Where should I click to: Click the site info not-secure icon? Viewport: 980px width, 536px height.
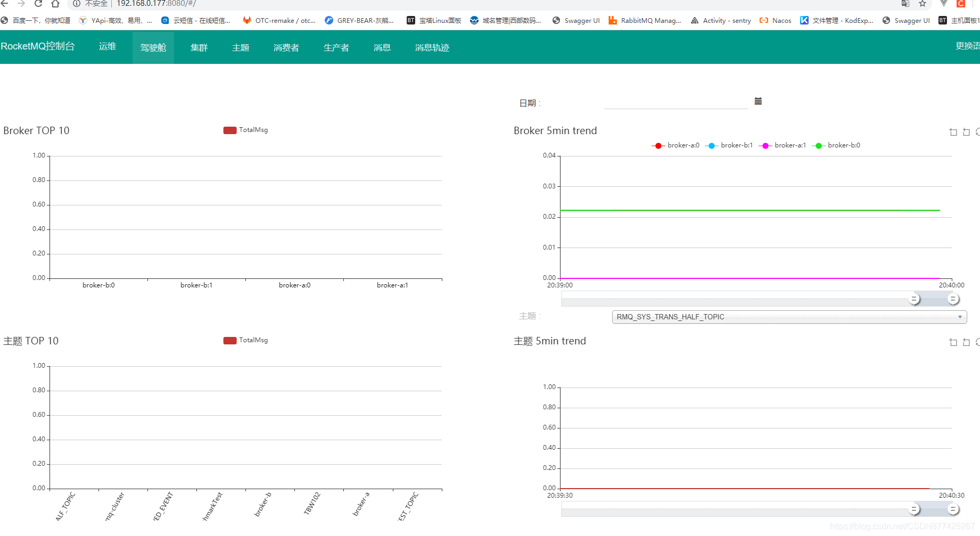tap(77, 4)
